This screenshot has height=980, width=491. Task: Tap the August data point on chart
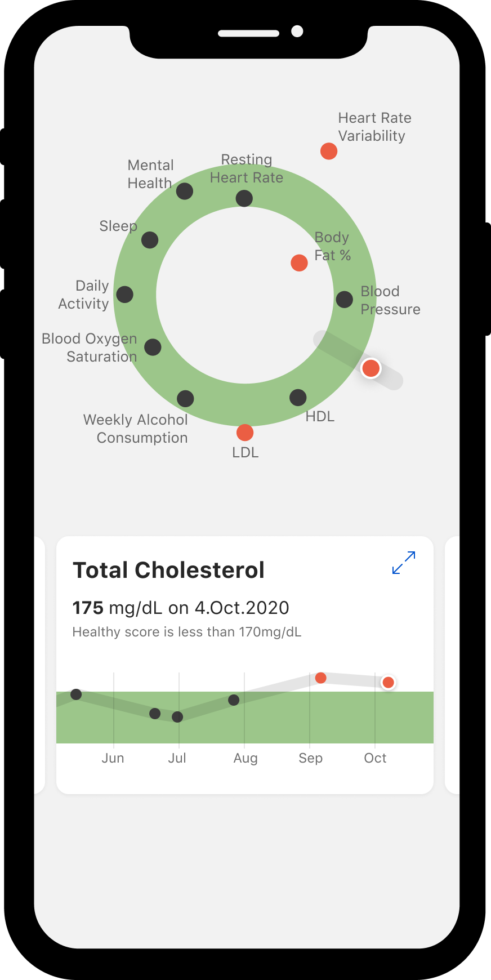(x=234, y=700)
